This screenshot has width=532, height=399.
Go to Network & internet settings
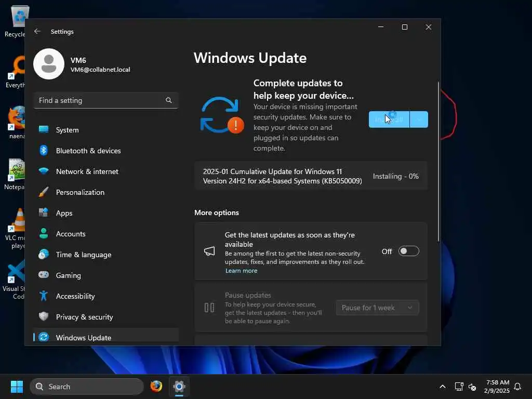(x=106, y=171)
